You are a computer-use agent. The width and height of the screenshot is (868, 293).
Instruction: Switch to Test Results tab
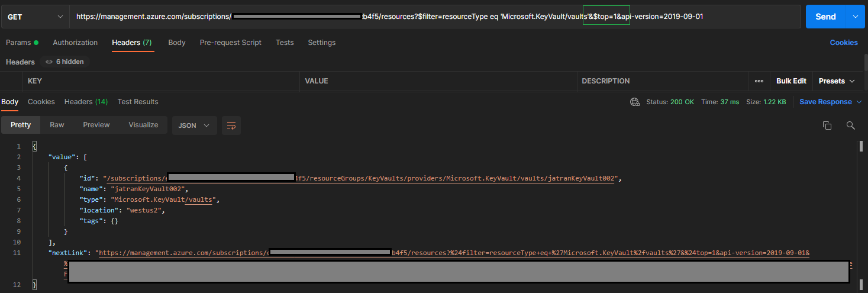click(x=138, y=102)
